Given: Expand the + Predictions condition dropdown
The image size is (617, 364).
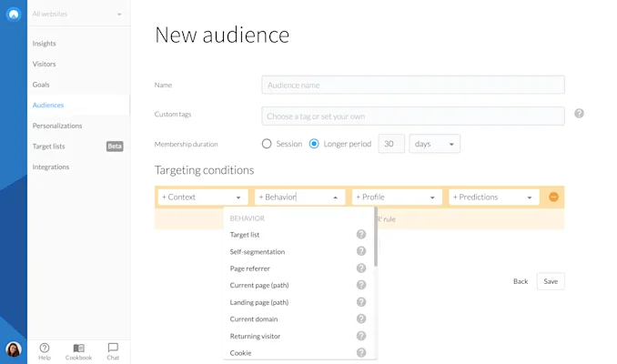Looking at the screenshot, I should (x=494, y=197).
